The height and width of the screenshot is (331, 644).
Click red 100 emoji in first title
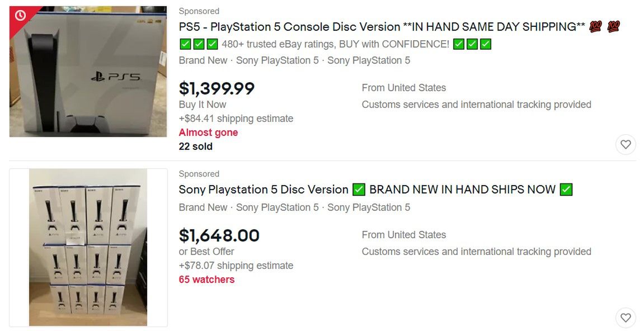(595, 27)
